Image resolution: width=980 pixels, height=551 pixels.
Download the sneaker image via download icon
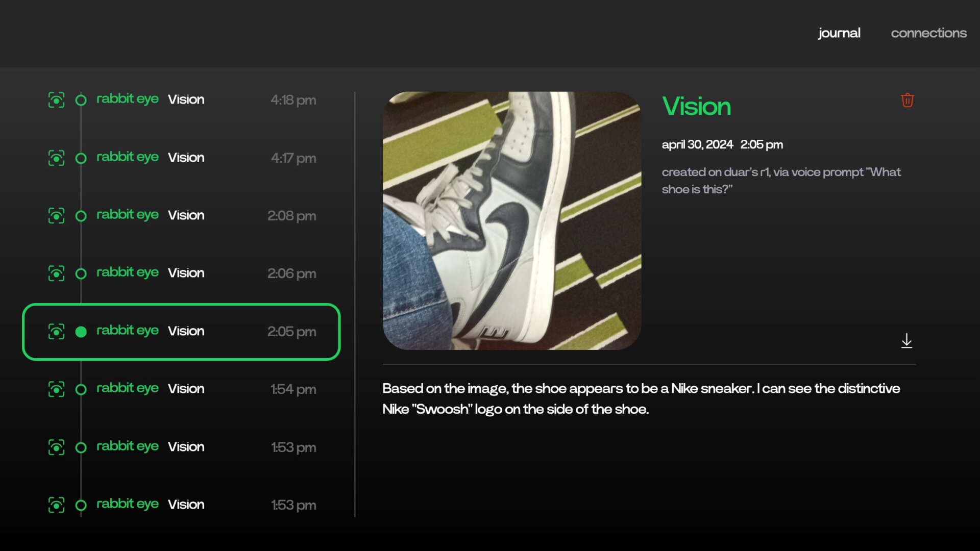click(907, 341)
